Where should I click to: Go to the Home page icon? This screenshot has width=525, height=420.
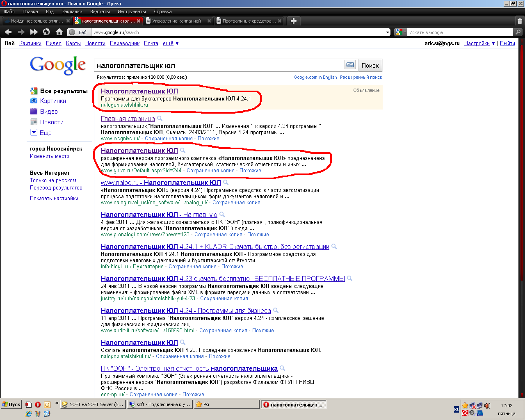tap(59, 32)
